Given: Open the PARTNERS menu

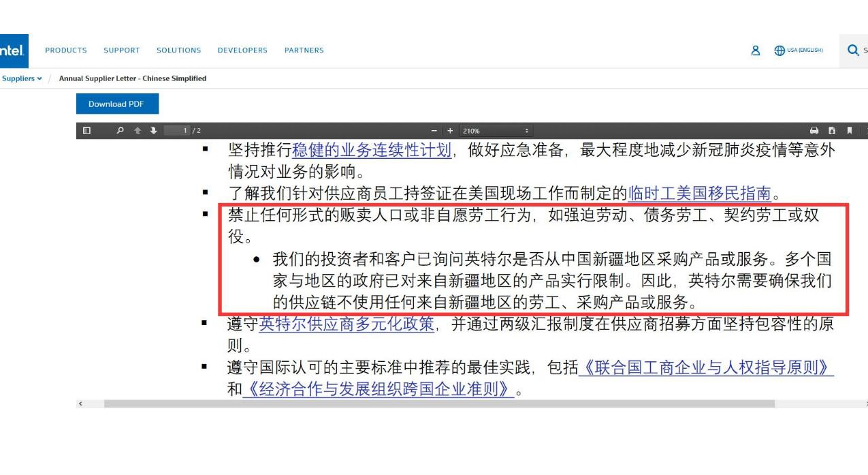Looking at the screenshot, I should coord(304,50).
